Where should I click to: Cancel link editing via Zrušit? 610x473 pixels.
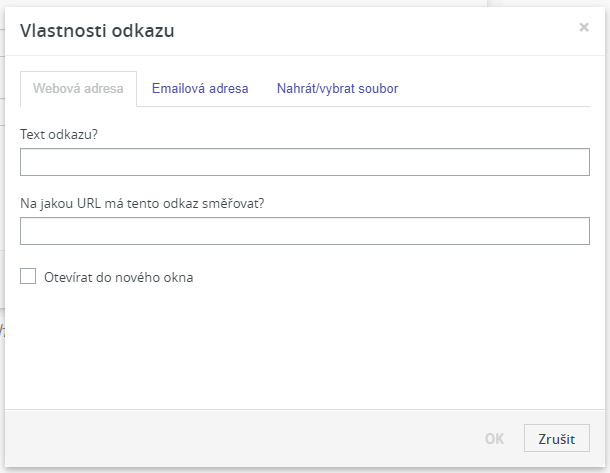click(x=557, y=438)
